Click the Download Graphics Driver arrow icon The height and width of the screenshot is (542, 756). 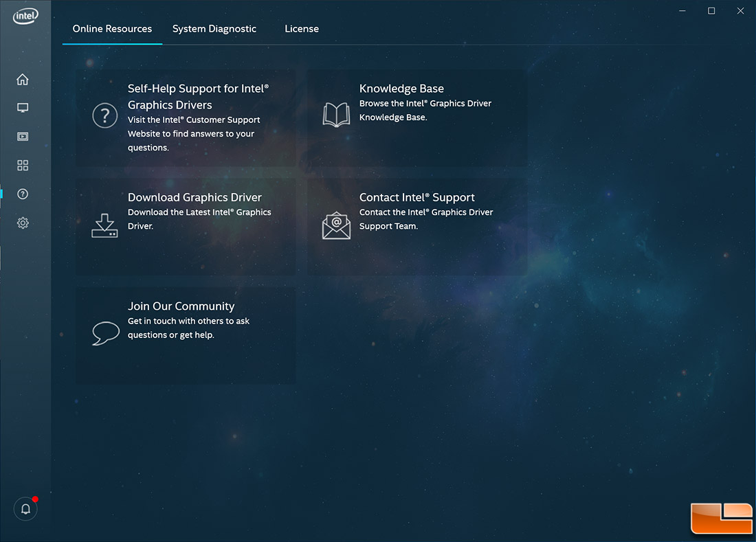pos(104,225)
